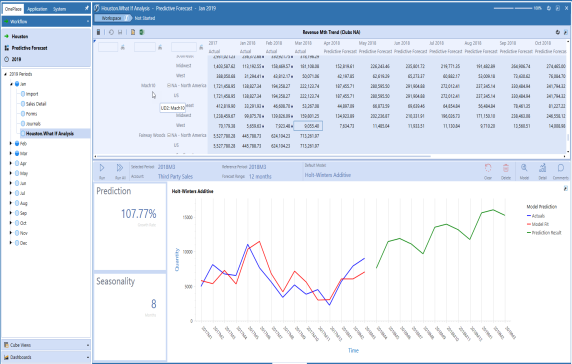Screen dimensions: 572x364
Task: Select the highlighted cell 9,055.48
Action: 308,126
